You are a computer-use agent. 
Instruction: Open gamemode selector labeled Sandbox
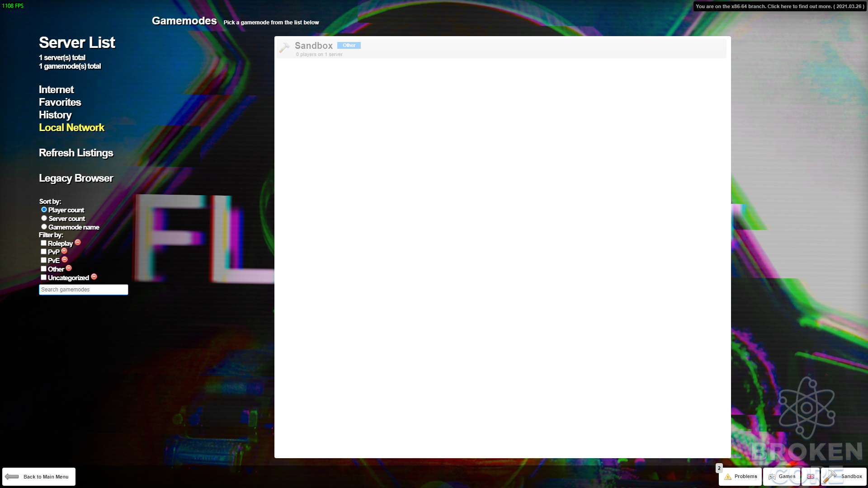tap(844, 477)
